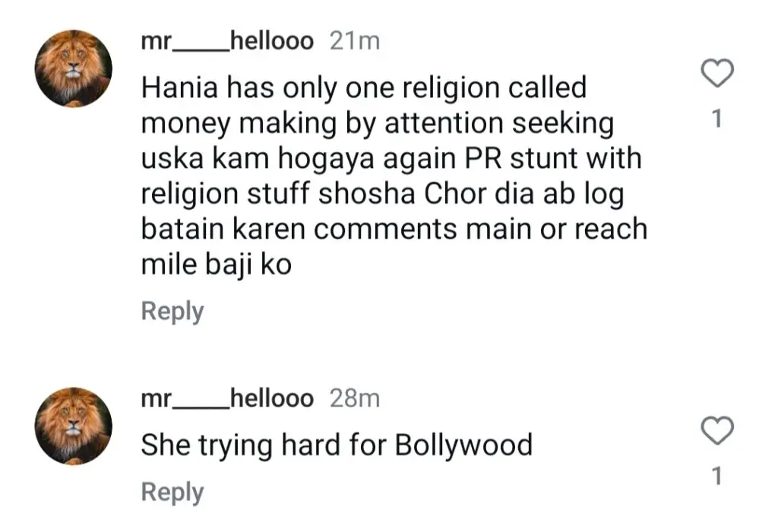Like the comment posted 21m ago
Viewport: 778px width, 532px height.
coord(717,74)
